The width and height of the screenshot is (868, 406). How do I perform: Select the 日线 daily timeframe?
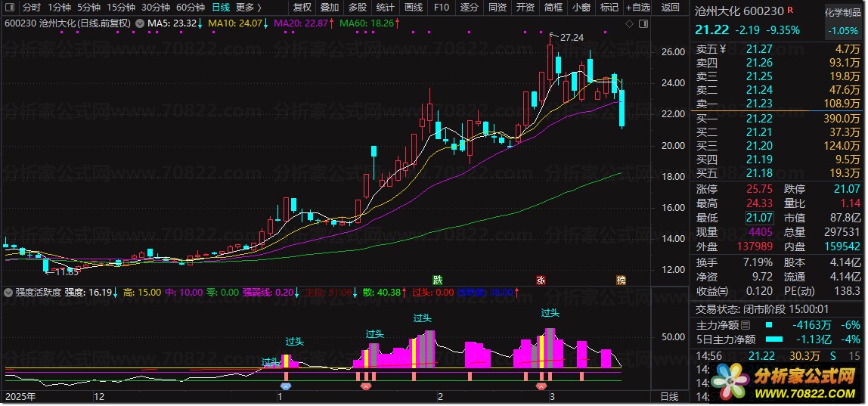(220, 8)
